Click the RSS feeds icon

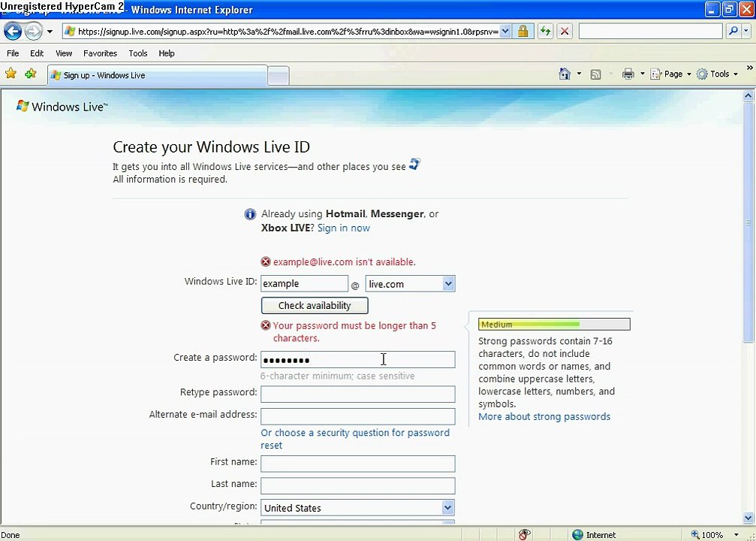pos(595,74)
